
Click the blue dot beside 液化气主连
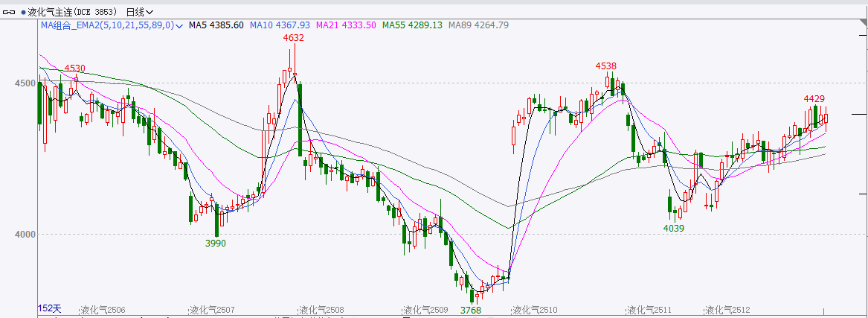pyautogui.click(x=23, y=13)
